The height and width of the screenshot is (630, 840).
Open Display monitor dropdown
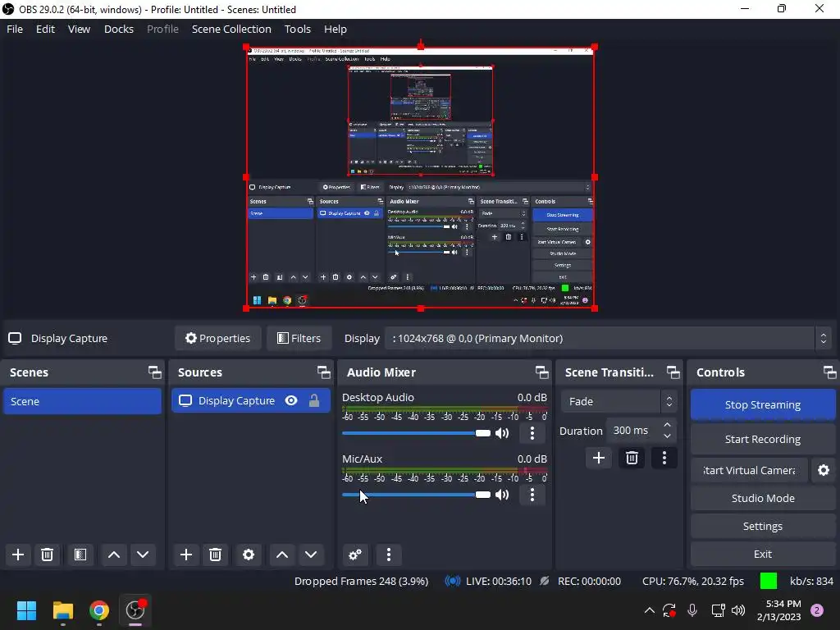click(x=608, y=338)
